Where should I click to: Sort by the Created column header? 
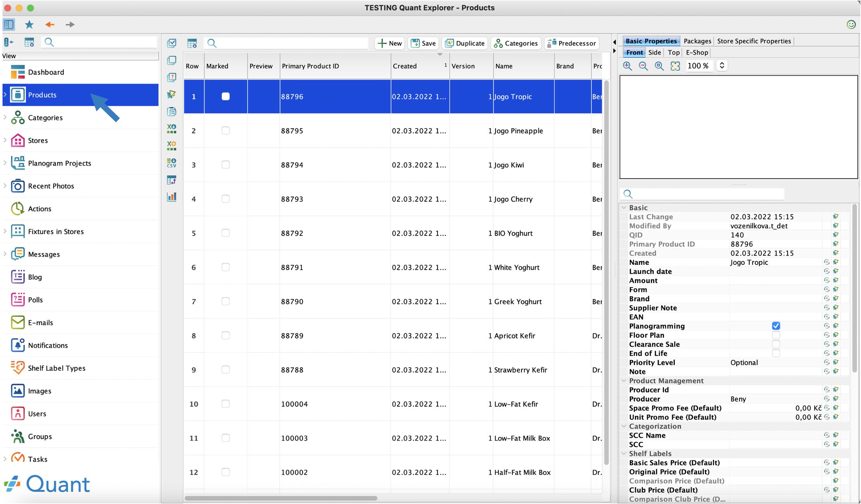point(420,66)
